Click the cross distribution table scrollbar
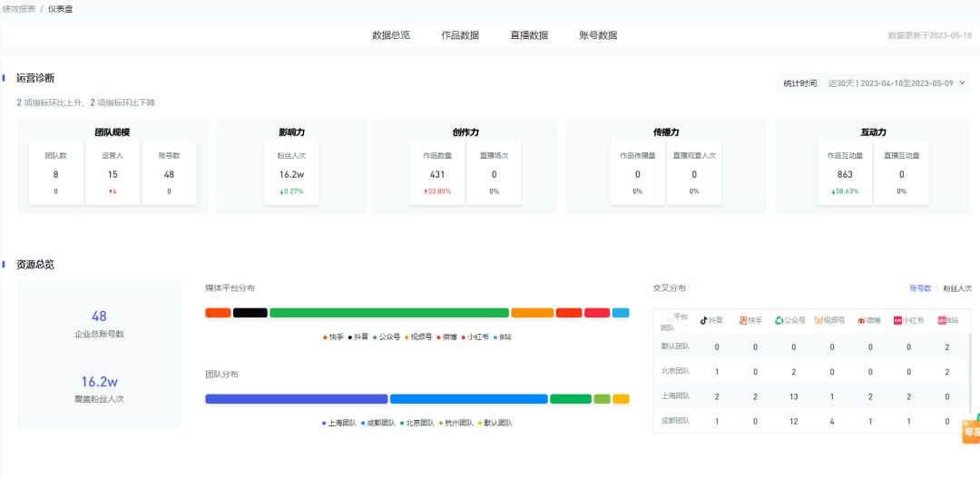The image size is (980, 478). tap(970, 375)
